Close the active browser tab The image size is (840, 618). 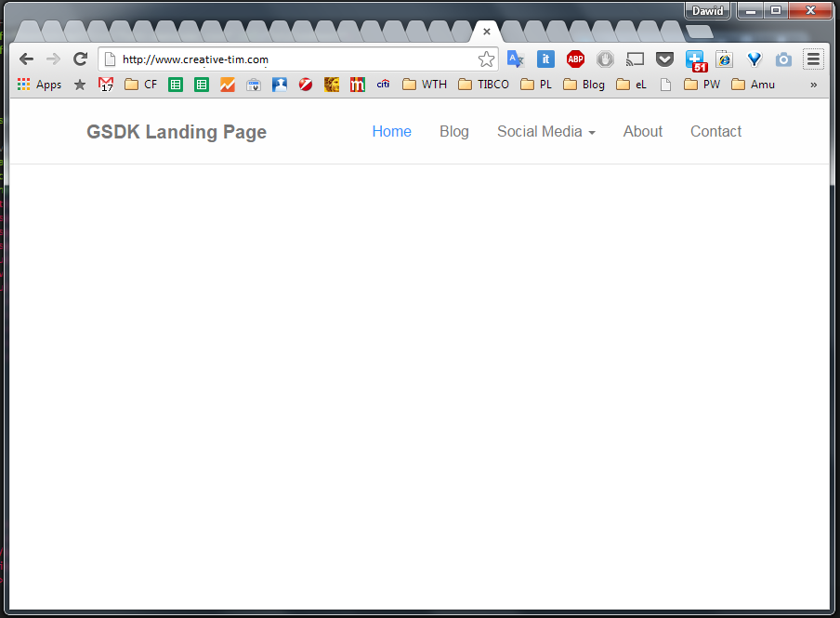pos(486,32)
